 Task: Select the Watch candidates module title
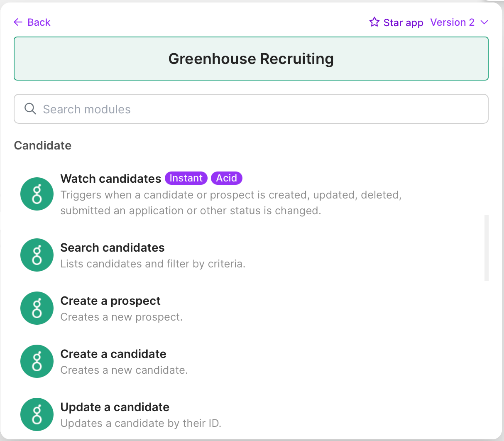click(x=111, y=179)
